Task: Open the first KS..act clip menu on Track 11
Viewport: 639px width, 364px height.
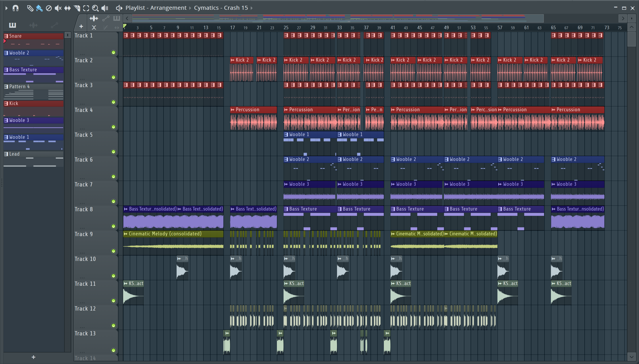Action: click(126, 284)
